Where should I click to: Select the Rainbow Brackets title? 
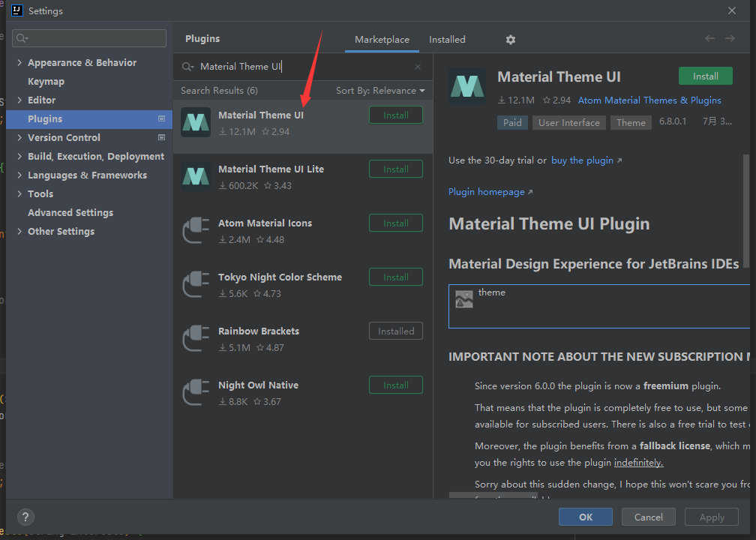pos(259,331)
